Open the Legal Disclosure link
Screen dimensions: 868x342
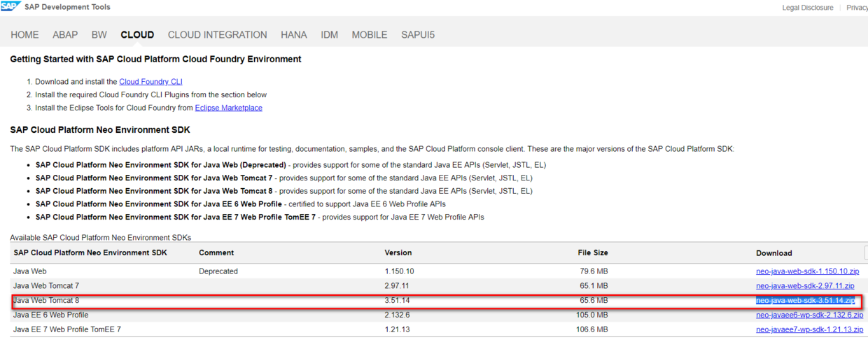[x=808, y=8]
